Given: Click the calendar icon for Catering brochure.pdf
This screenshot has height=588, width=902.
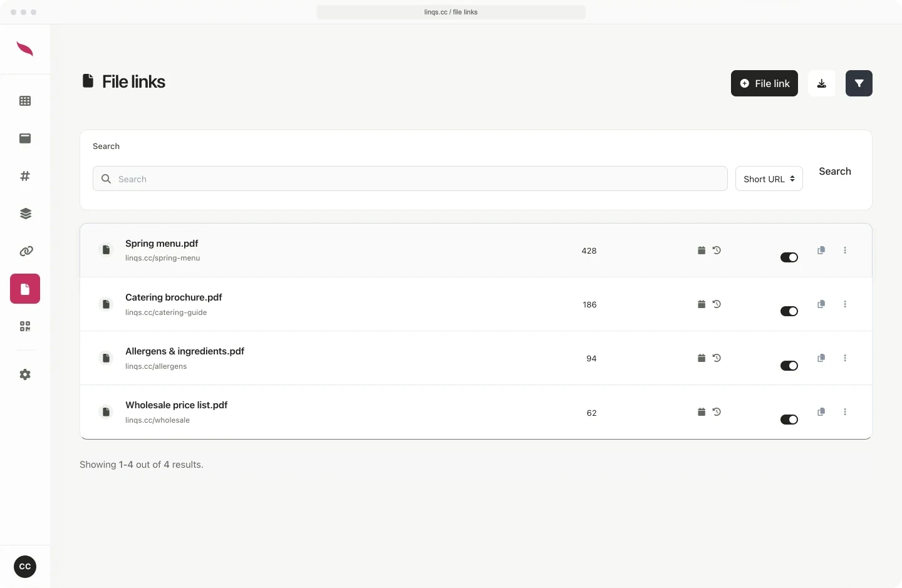Looking at the screenshot, I should pyautogui.click(x=702, y=304).
